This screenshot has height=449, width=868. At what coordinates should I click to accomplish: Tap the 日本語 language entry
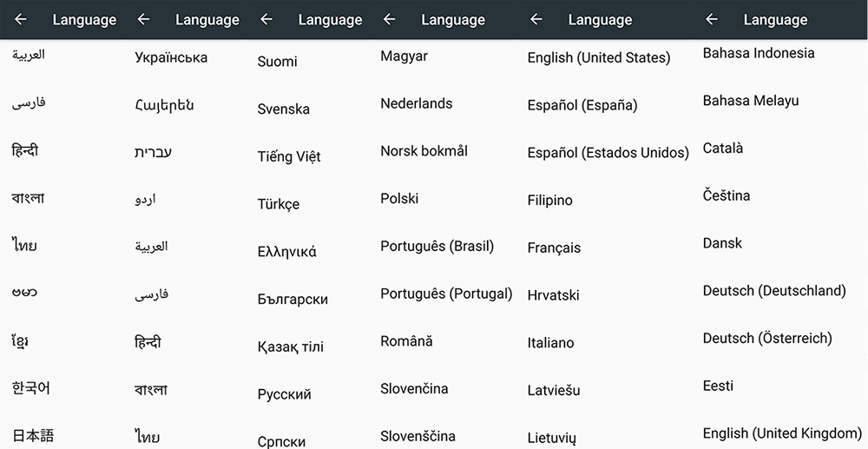(33, 435)
